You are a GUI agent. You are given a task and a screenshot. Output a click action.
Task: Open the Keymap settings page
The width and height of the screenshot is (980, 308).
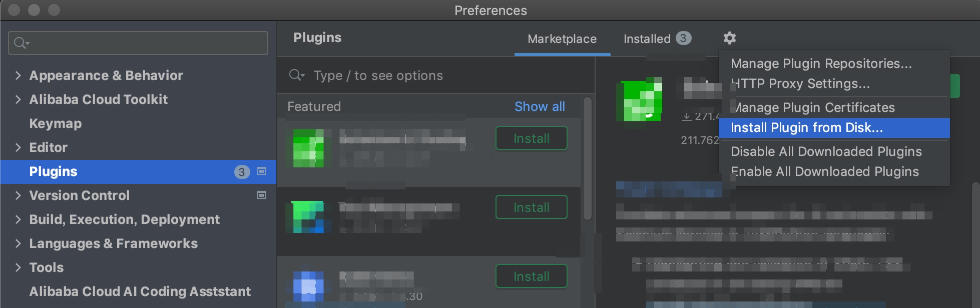(x=56, y=123)
